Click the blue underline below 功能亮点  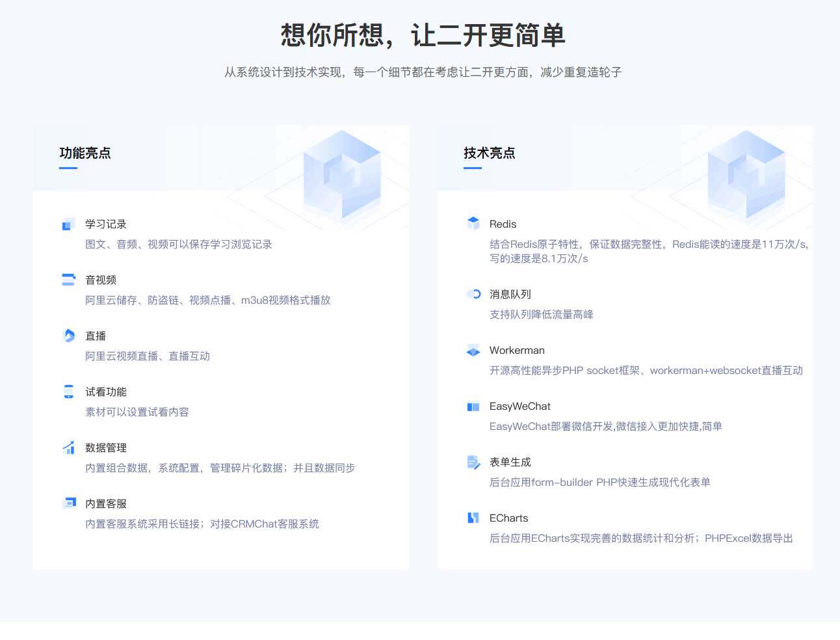tap(68, 169)
